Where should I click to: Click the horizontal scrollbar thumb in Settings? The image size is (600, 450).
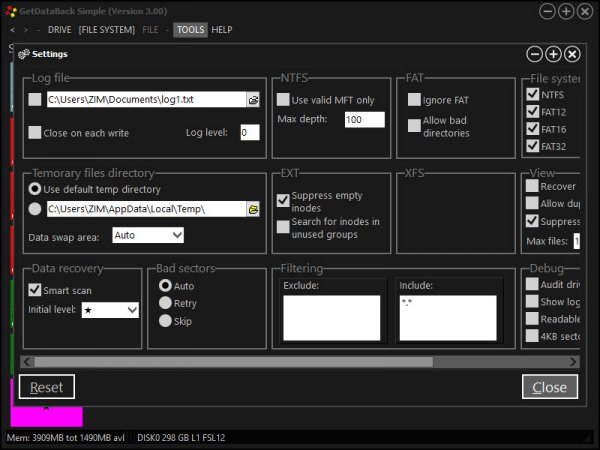233,362
